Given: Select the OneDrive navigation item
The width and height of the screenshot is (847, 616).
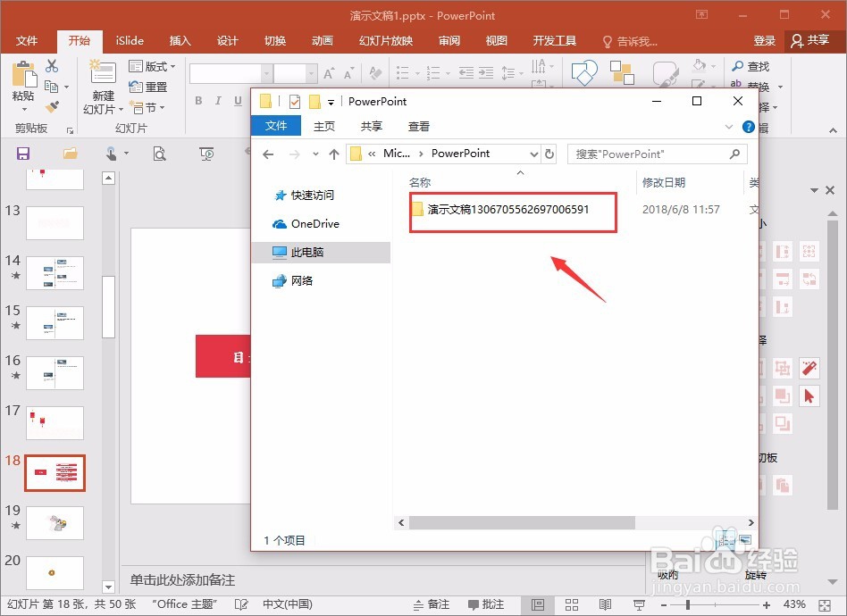Looking at the screenshot, I should (x=306, y=223).
